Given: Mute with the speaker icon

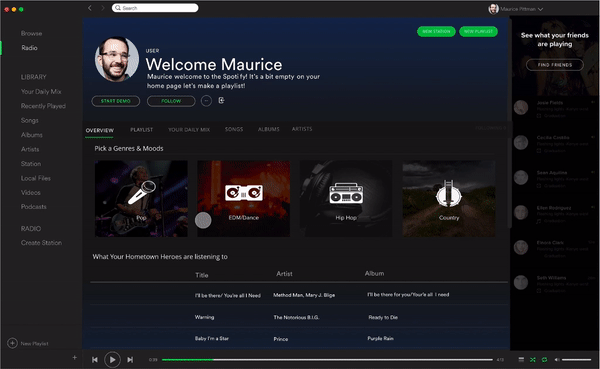Looking at the screenshot, I should click(557, 359).
